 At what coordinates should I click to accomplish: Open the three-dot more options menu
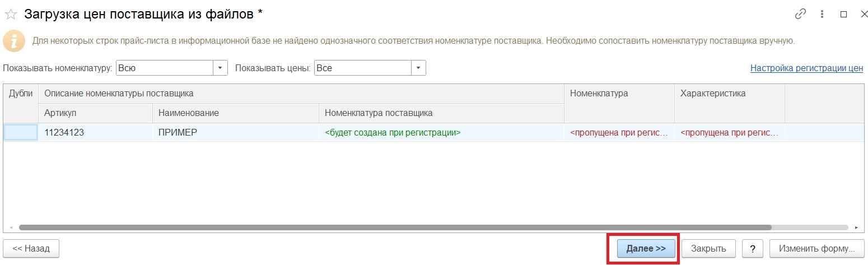click(x=822, y=15)
